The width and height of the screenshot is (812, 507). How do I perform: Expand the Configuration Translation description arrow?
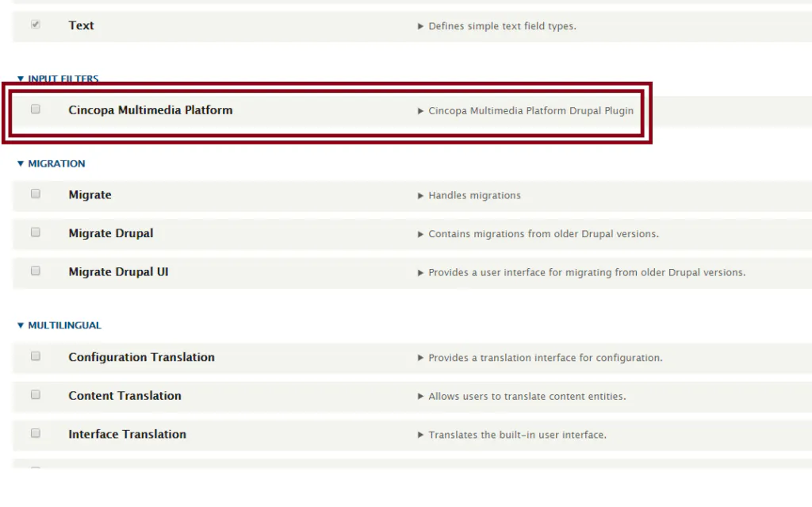click(420, 358)
